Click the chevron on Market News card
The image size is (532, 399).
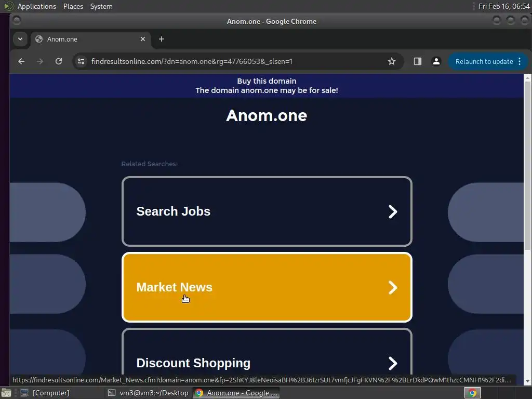point(393,287)
